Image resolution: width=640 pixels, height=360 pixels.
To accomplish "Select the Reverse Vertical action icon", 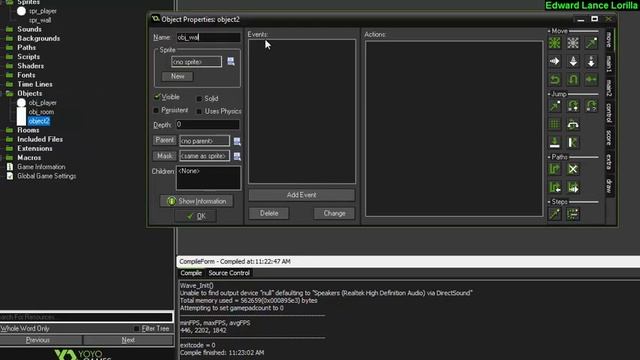I will [573, 79].
